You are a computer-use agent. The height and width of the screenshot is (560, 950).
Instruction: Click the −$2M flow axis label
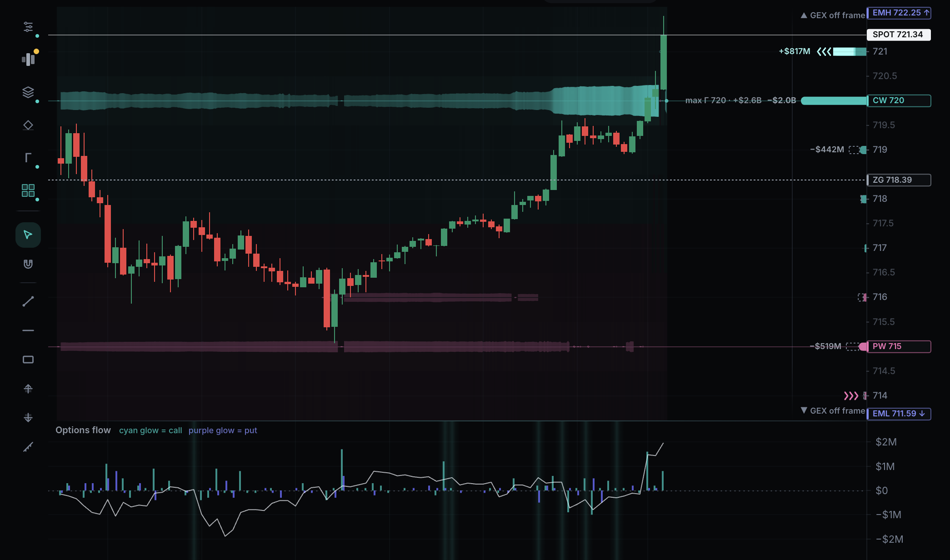point(889,539)
